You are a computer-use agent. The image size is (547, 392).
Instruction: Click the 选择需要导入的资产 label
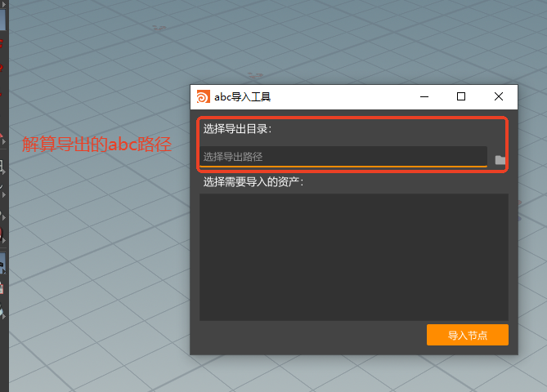pos(253,182)
